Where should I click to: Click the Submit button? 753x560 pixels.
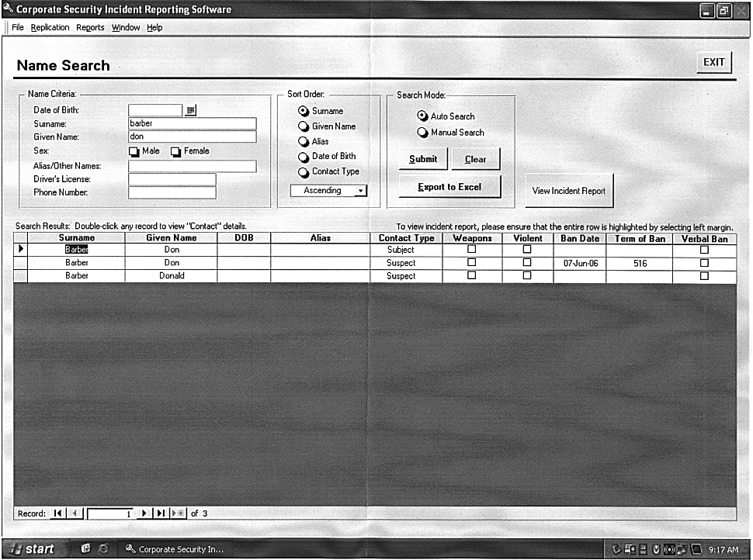423,159
